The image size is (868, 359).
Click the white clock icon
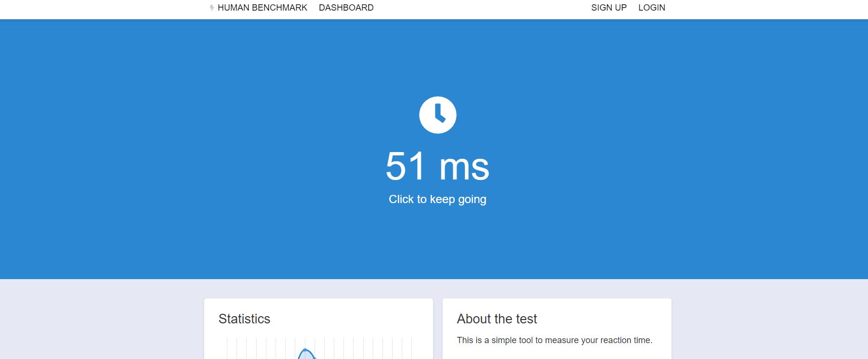click(x=437, y=115)
